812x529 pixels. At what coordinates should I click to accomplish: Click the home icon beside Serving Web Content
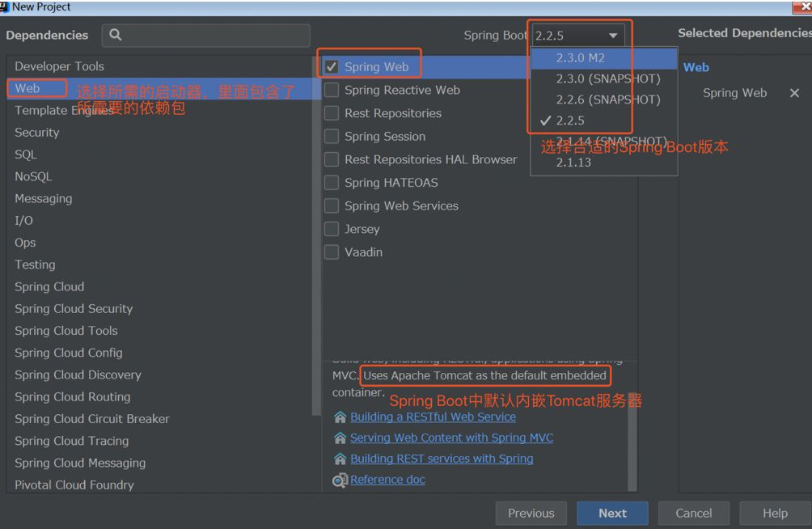click(x=340, y=438)
